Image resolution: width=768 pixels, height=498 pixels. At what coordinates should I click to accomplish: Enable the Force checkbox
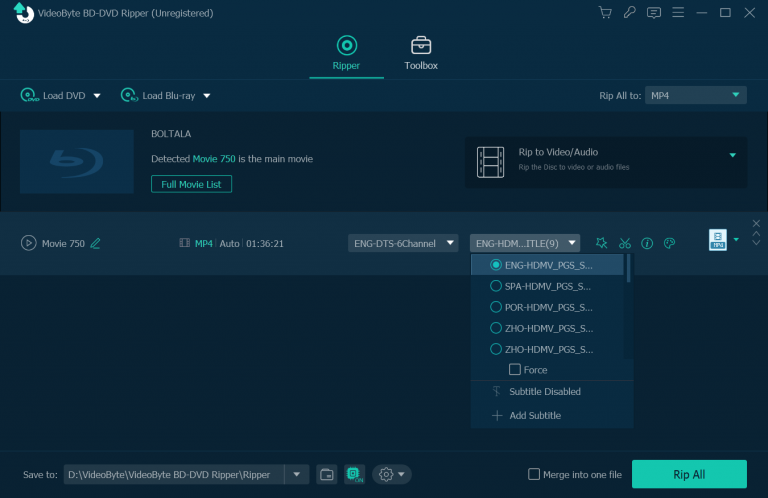point(514,369)
